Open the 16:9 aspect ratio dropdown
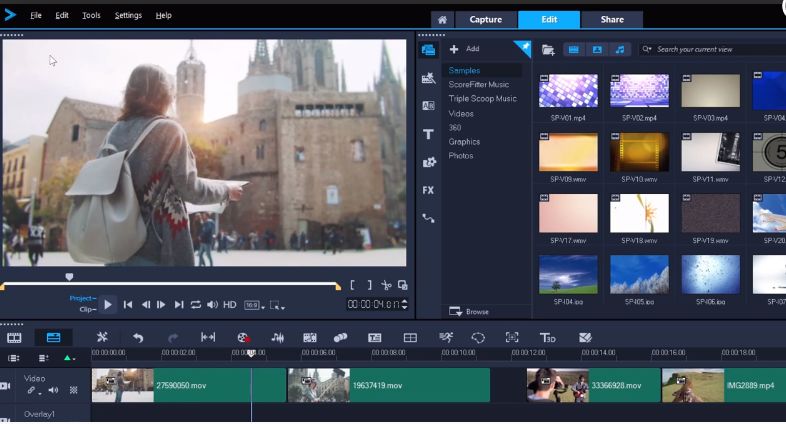The width and height of the screenshot is (786, 424). [x=254, y=304]
